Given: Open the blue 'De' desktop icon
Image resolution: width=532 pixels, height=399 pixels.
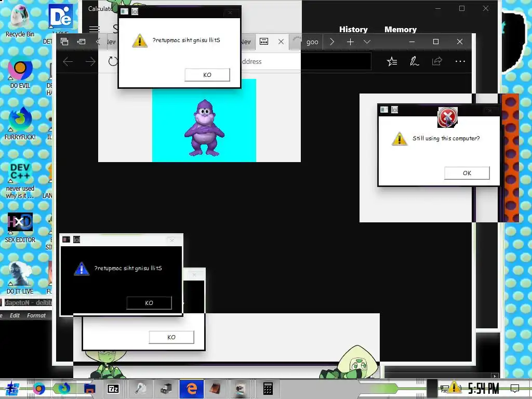Looking at the screenshot, I should point(60,16).
